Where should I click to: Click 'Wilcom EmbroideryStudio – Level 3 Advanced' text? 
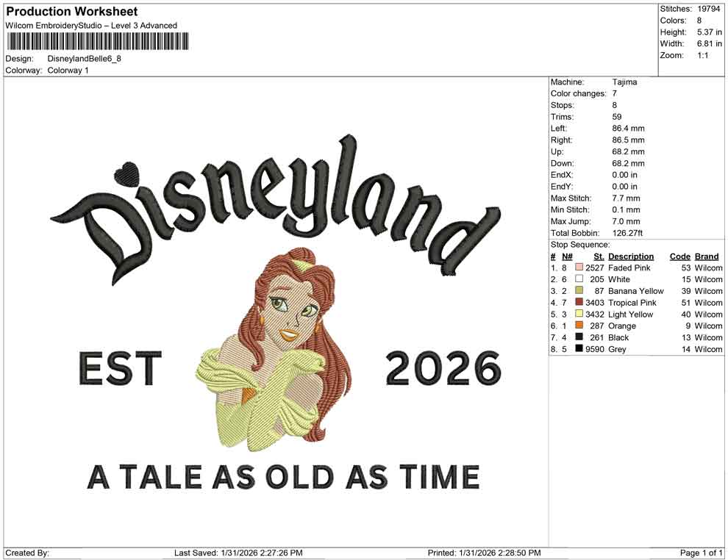(91, 26)
